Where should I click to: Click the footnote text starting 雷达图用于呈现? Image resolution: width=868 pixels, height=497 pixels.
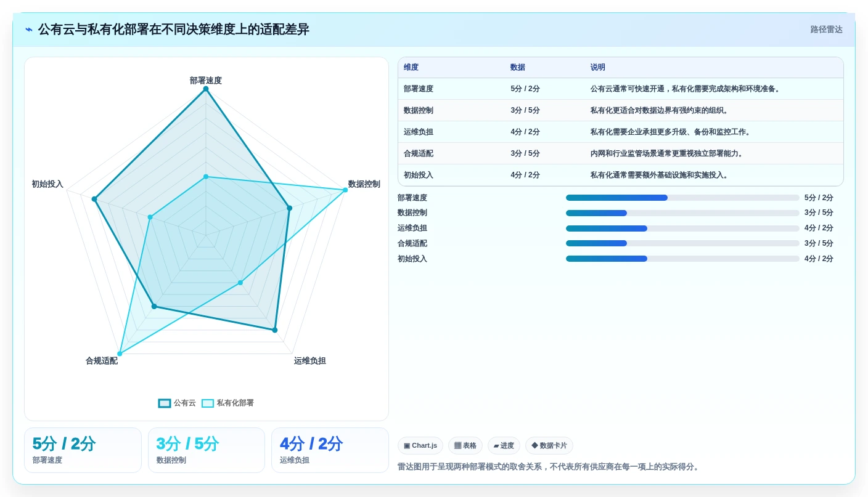coord(549,467)
